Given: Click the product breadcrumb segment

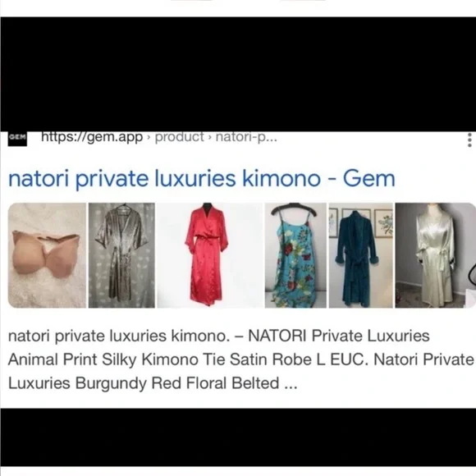Looking at the screenshot, I should click(x=179, y=137).
